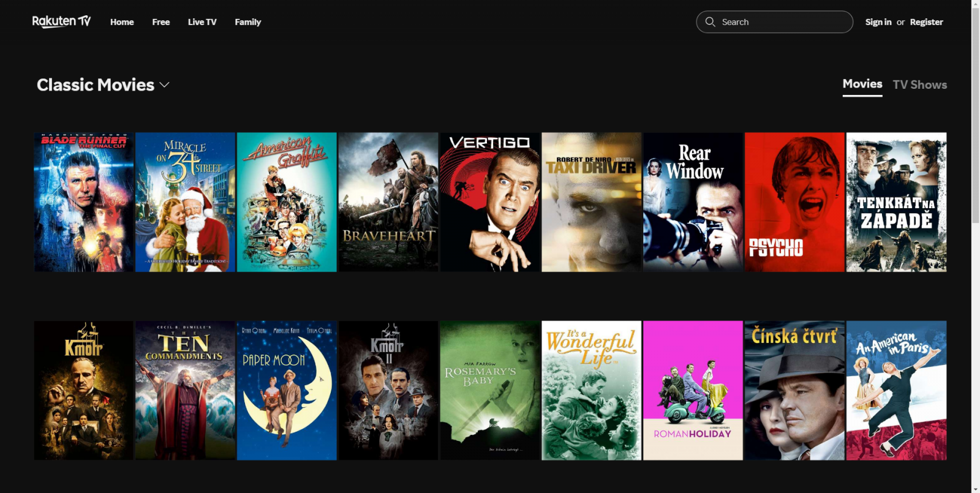This screenshot has width=980, height=493.
Task: Open the Free menu item
Action: [161, 22]
